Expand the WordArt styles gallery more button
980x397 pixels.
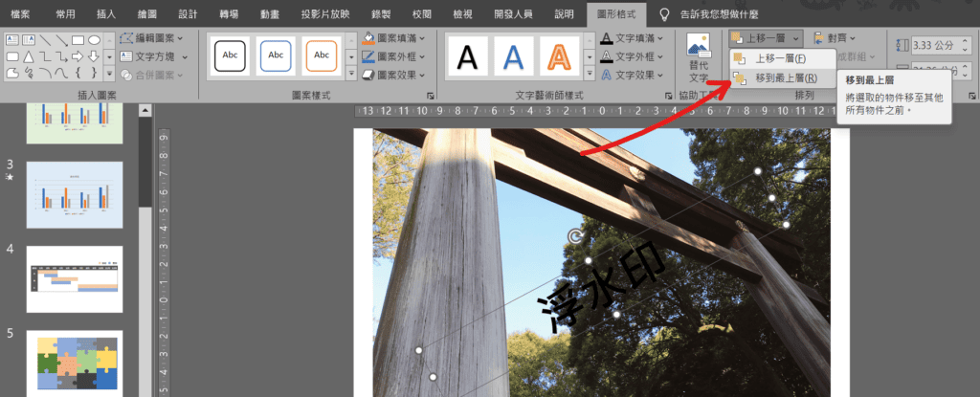click(589, 74)
